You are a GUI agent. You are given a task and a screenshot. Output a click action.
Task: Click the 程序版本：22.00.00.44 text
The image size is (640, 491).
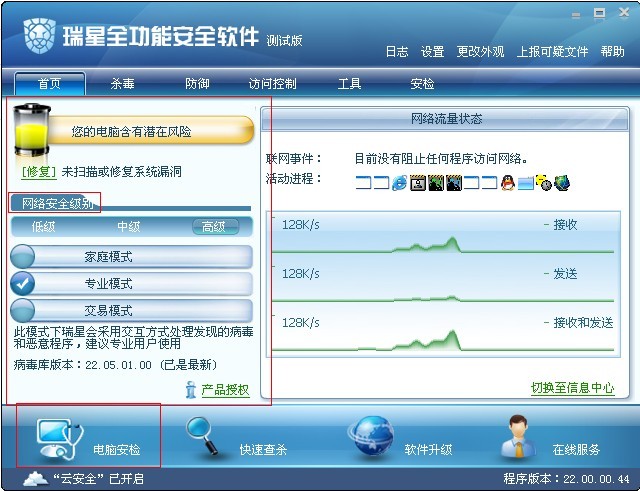click(566, 478)
